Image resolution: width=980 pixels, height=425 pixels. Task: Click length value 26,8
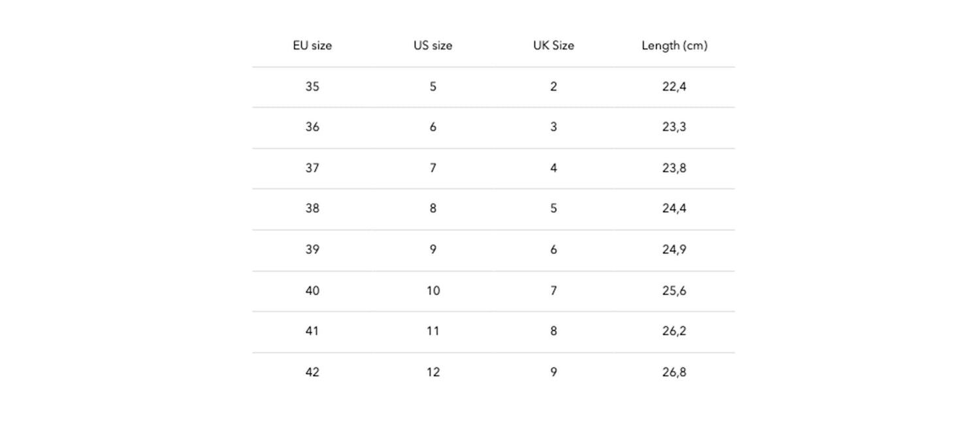tap(674, 372)
